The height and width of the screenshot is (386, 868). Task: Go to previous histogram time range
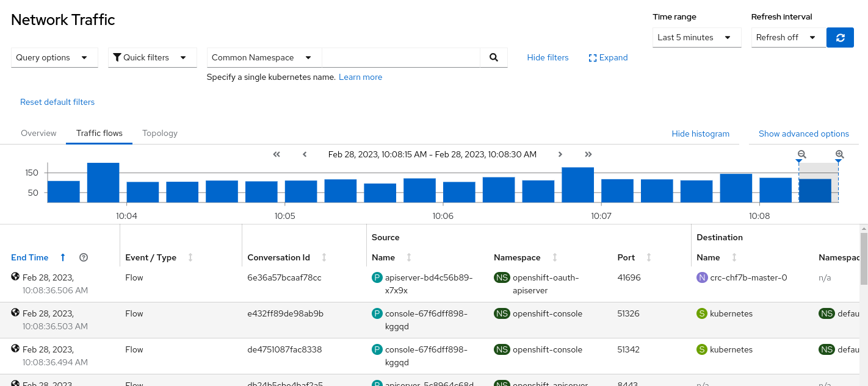click(305, 154)
